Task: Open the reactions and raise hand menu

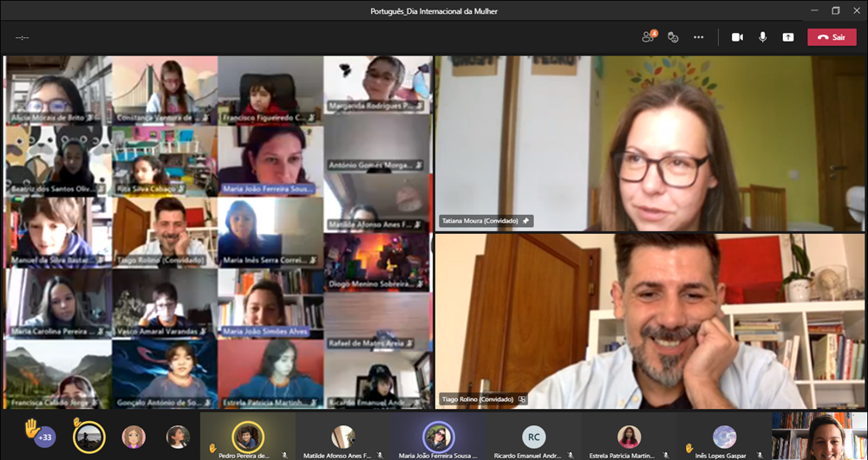Action: tap(673, 37)
